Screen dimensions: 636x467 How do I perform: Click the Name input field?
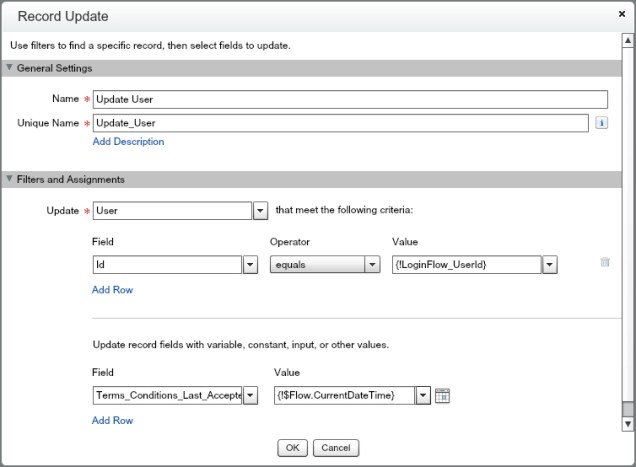coord(350,99)
